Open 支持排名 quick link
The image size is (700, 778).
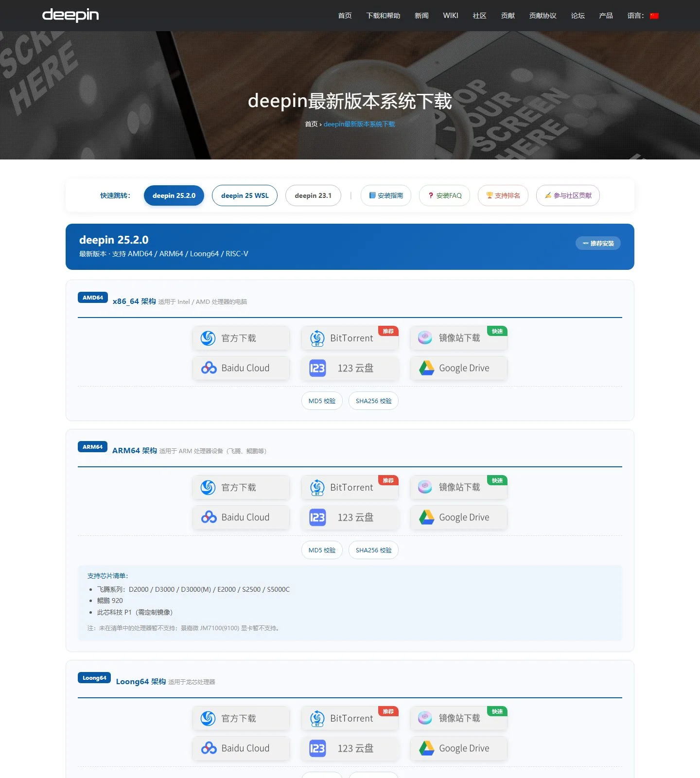coord(503,195)
